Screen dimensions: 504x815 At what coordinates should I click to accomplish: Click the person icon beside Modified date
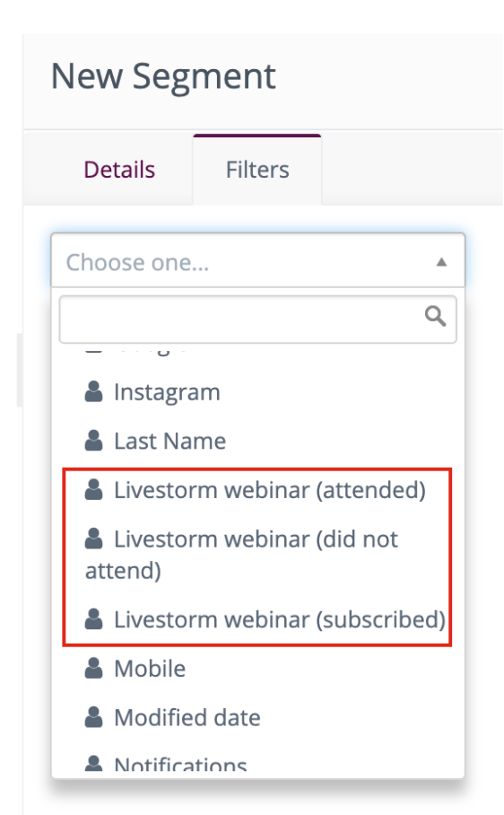click(93, 717)
